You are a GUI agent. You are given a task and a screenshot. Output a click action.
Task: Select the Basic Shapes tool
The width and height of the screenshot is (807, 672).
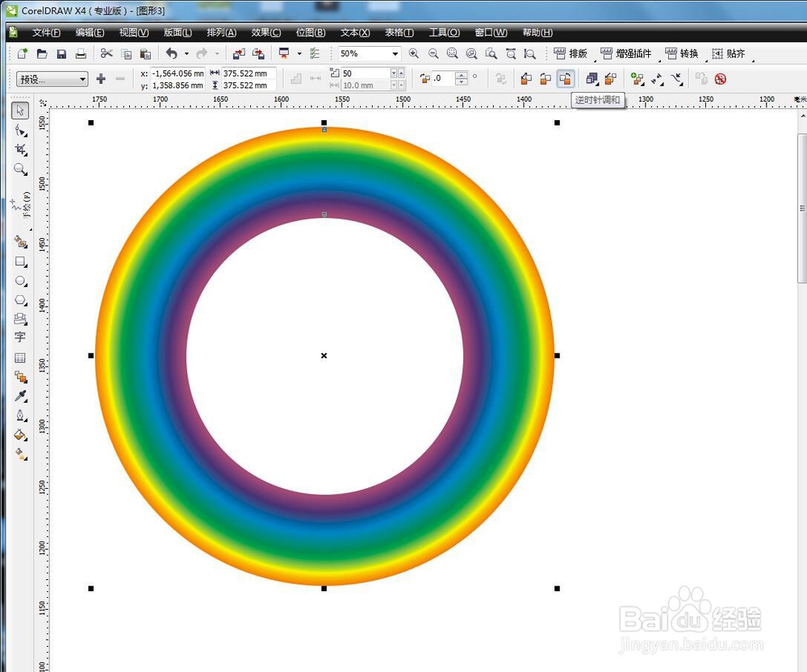point(20,319)
